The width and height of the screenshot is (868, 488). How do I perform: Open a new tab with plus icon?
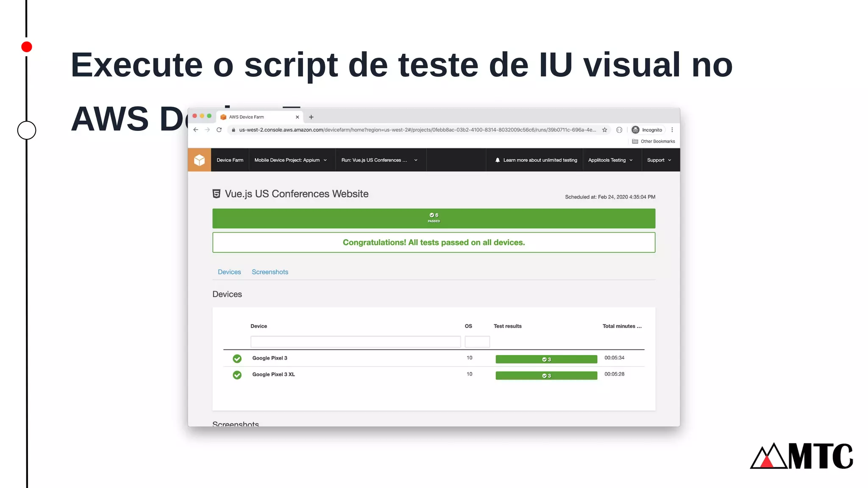tap(311, 117)
